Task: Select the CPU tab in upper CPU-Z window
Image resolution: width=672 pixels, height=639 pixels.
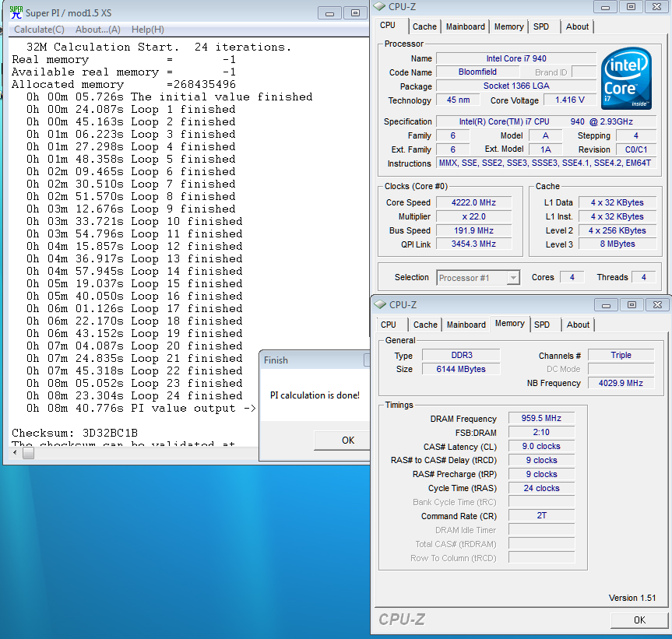Action: [388, 25]
